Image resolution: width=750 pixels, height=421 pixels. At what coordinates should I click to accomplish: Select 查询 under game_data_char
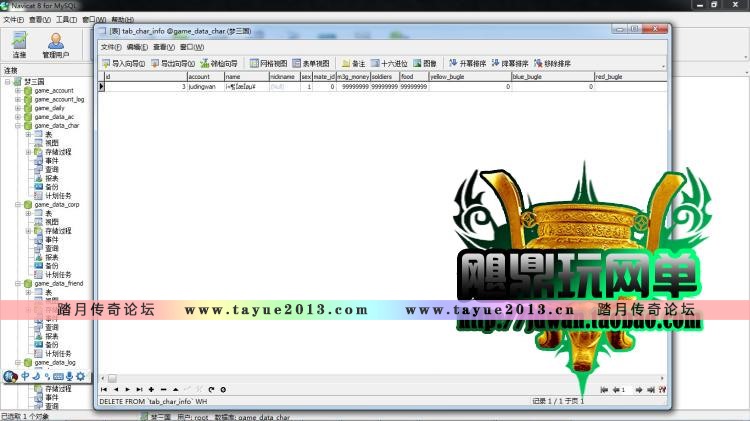point(52,169)
